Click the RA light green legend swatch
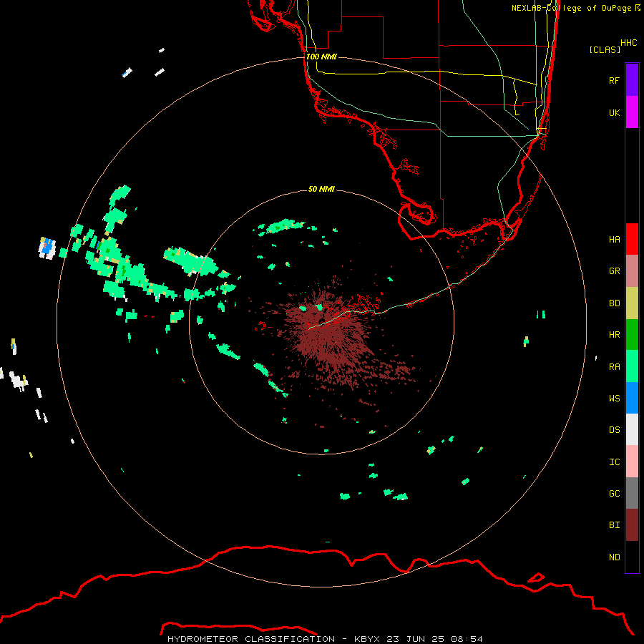The width and height of the screenshot is (644, 644). tap(632, 366)
